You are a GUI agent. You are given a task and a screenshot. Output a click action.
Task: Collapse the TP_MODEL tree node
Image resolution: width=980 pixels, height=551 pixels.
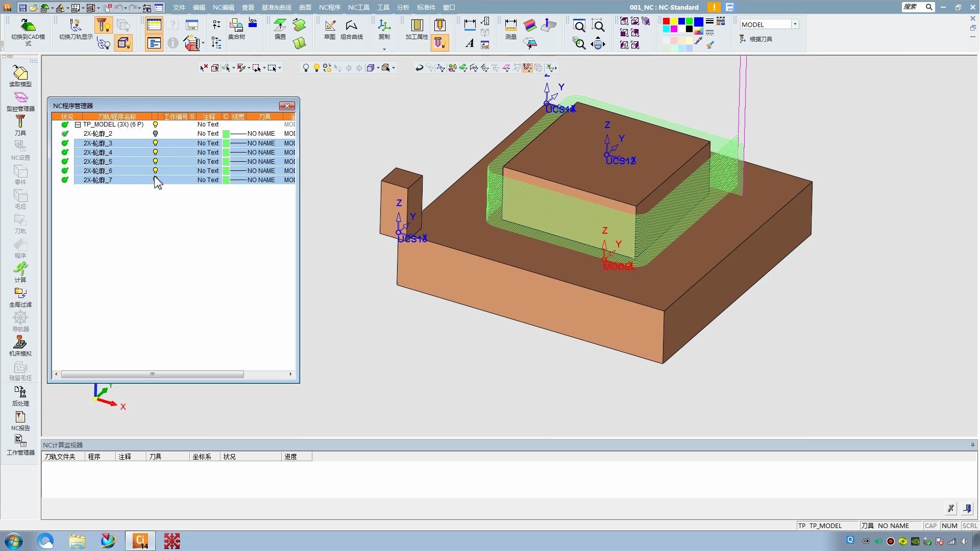click(x=78, y=124)
